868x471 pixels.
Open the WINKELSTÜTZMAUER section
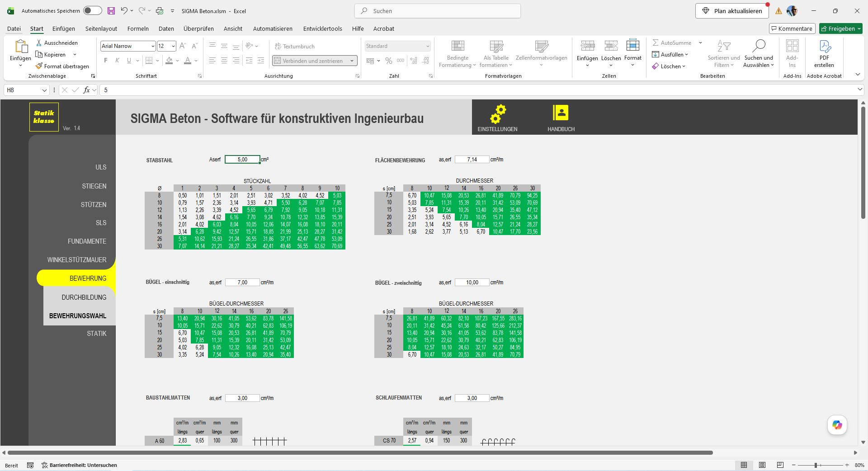77,260
